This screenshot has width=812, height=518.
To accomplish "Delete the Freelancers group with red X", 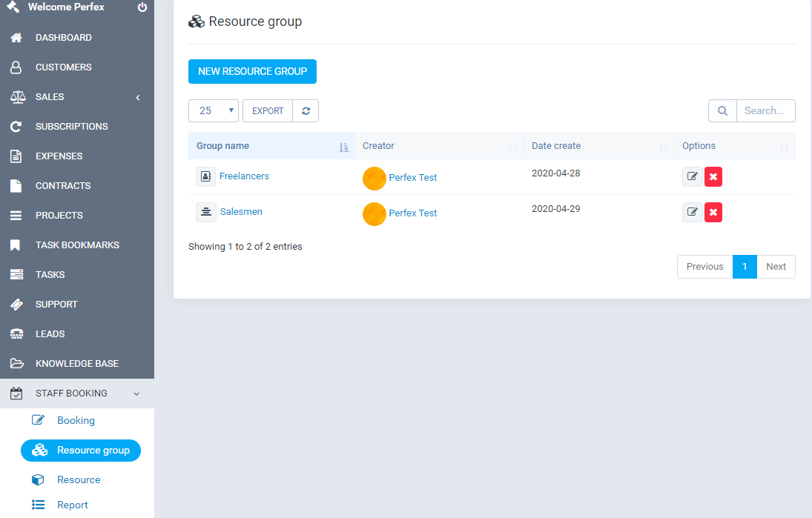I will 713,177.
